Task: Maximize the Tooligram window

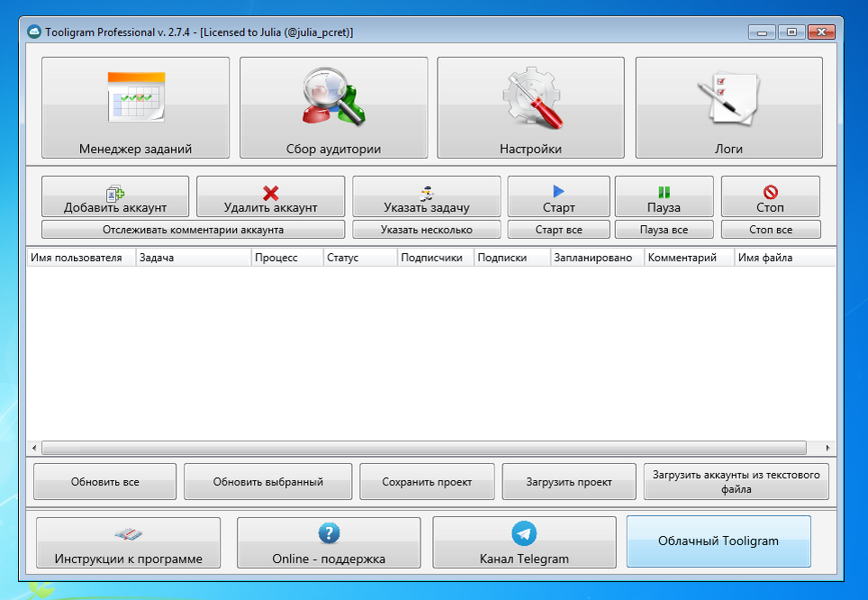Action: pyautogui.click(x=791, y=32)
